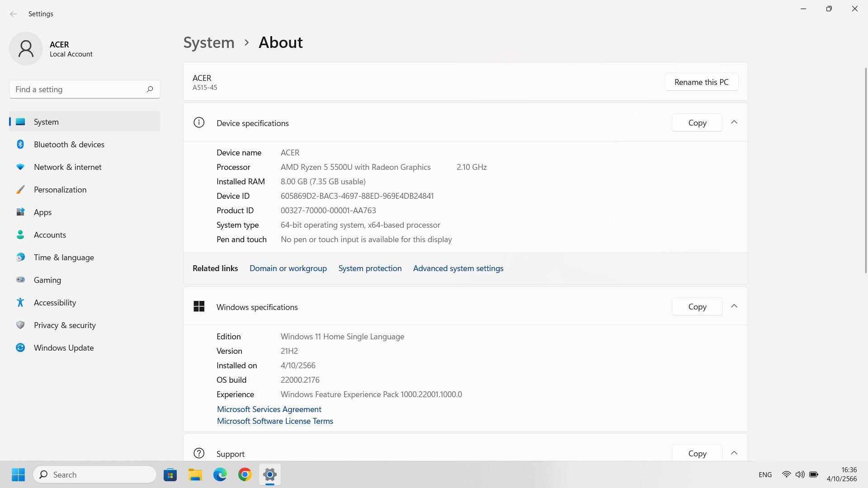The height and width of the screenshot is (488, 868).
Task: Go to the Personalization settings page
Action: click(x=85, y=189)
